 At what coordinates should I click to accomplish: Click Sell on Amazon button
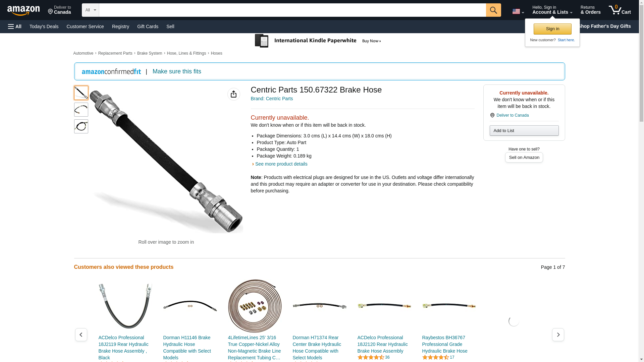point(524,157)
